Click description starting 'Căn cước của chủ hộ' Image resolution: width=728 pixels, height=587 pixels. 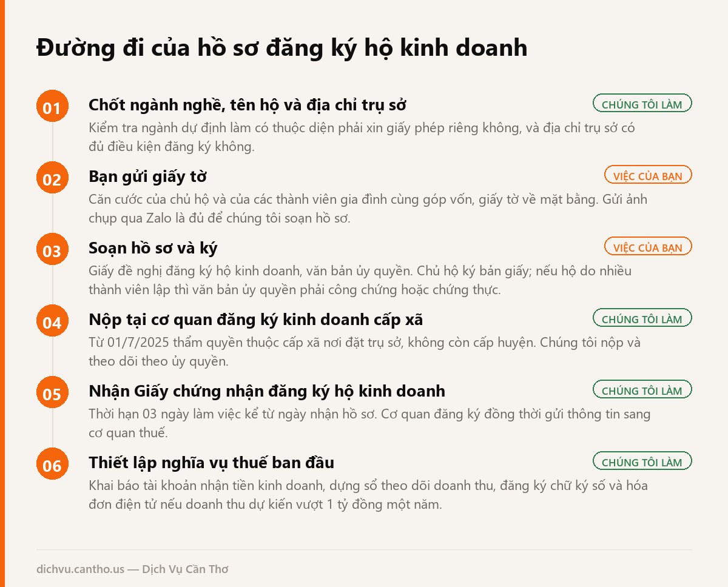[368, 209]
